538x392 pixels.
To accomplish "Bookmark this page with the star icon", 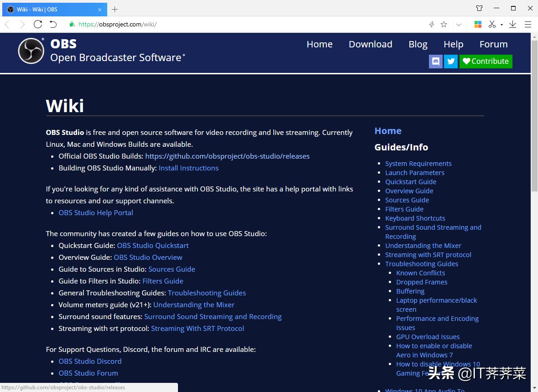I will [444, 25].
